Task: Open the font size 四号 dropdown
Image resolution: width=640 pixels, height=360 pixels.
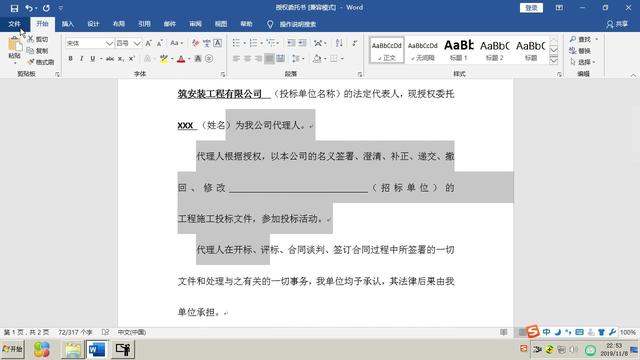Action: click(137, 43)
